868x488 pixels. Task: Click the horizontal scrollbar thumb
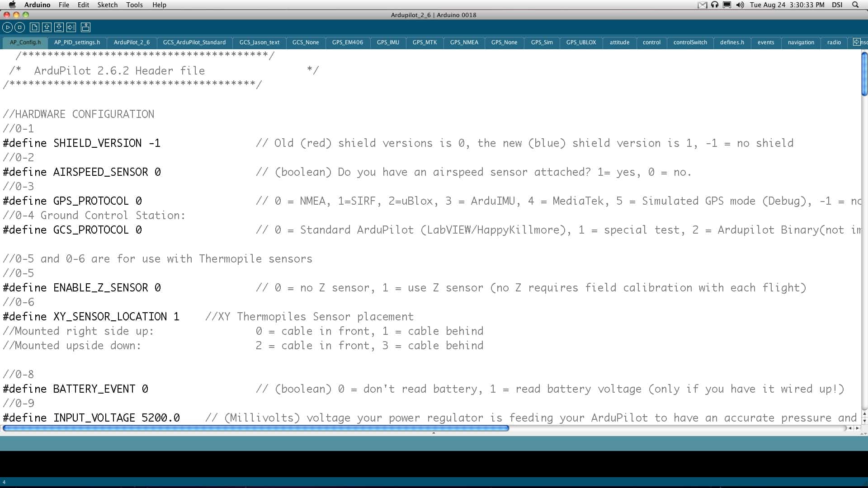[x=255, y=428]
